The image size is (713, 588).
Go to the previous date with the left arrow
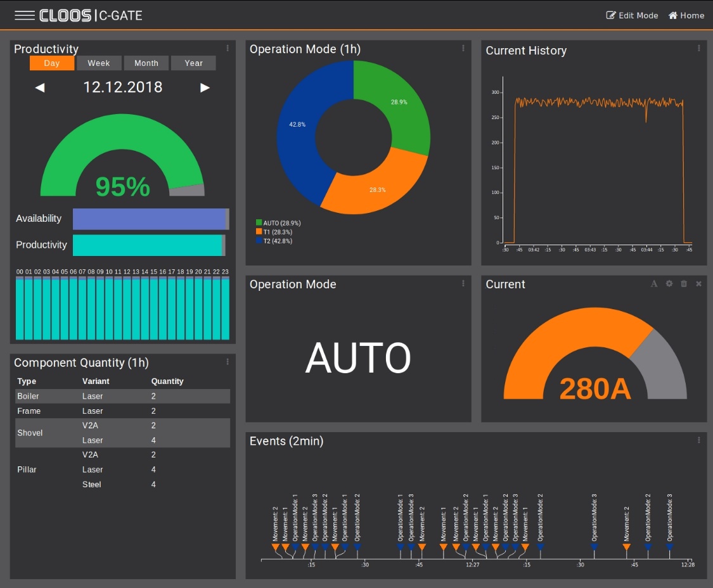pos(40,87)
